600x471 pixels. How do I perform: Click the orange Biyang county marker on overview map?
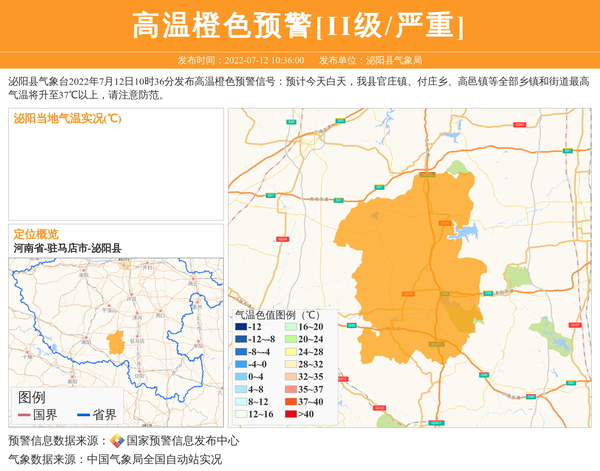pos(116,341)
